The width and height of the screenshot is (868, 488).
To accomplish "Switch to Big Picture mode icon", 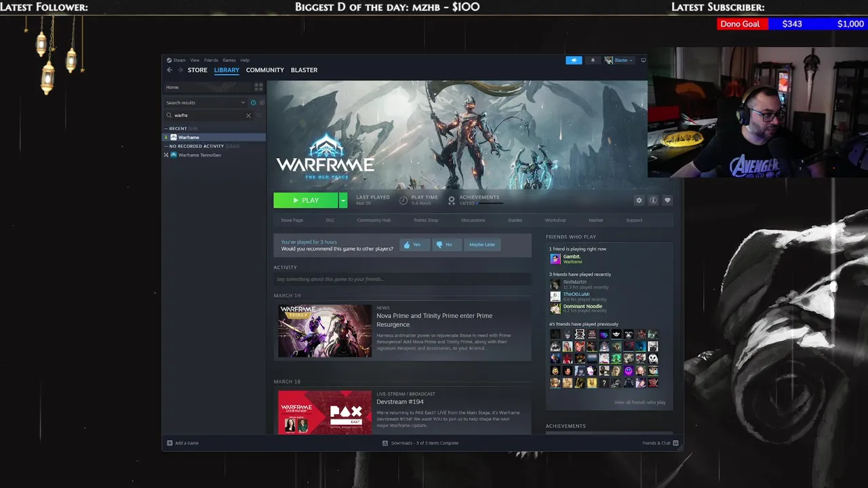I will pos(643,60).
